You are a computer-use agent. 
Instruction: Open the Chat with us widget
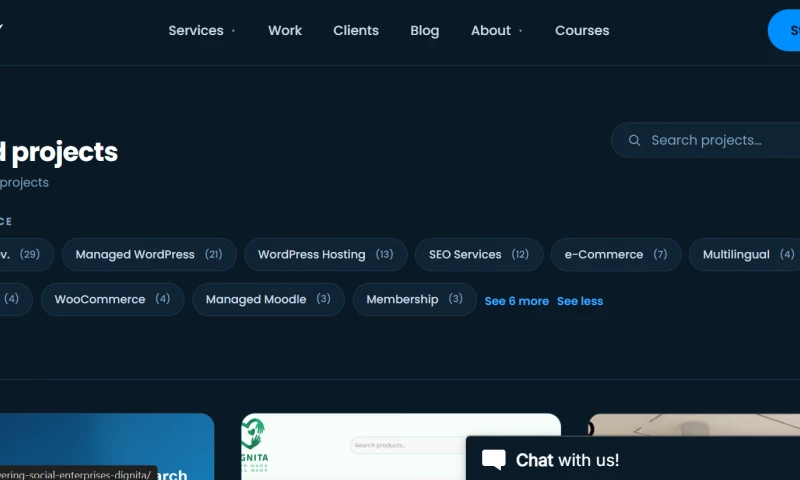(x=633, y=459)
